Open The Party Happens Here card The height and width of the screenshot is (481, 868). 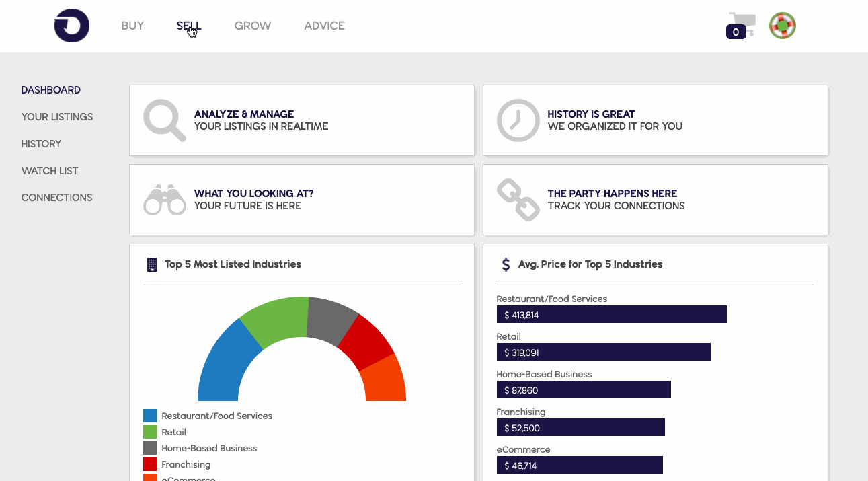coord(656,200)
